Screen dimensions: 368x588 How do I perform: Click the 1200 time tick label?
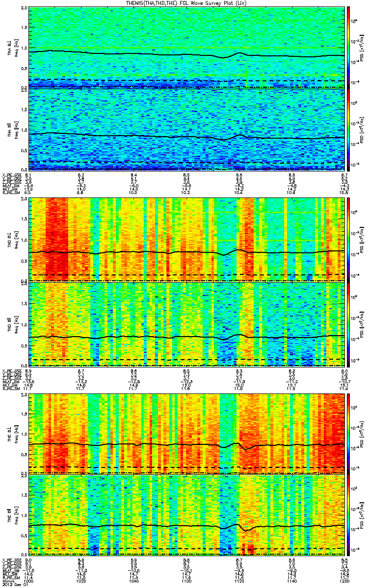[x=343, y=581]
